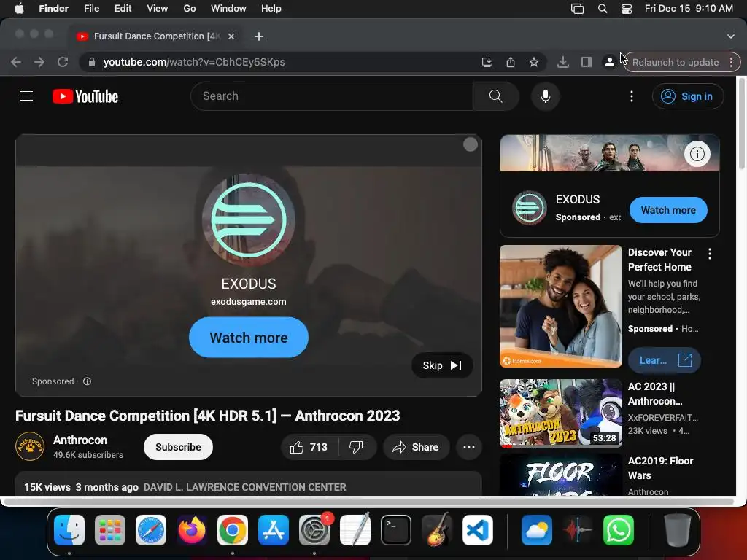Open Spotlight search in menu bar
Screen dimensions: 747x560
tap(603, 9)
